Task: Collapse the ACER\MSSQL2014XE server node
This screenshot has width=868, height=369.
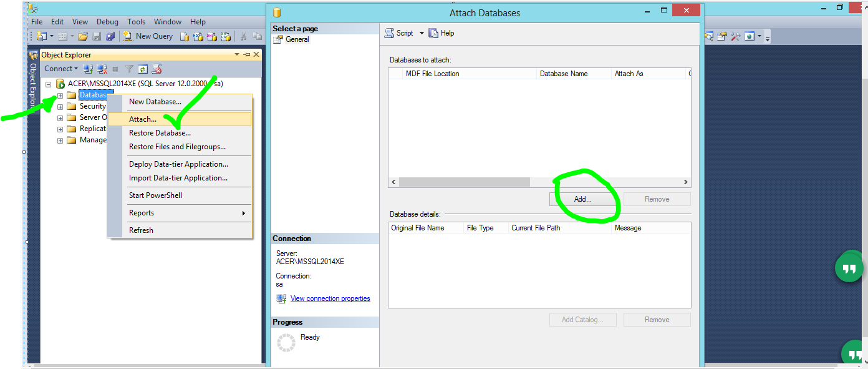Action: [x=49, y=84]
